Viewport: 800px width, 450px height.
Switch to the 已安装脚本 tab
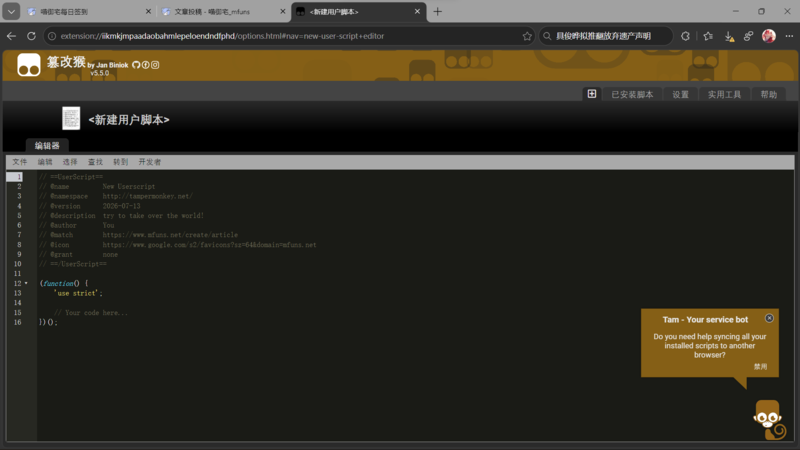coord(632,94)
